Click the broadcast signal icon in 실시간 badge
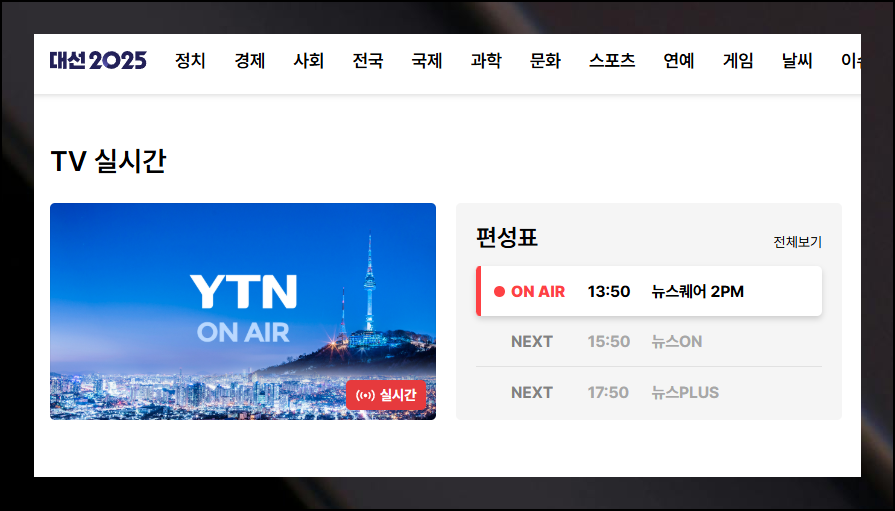 click(x=365, y=395)
